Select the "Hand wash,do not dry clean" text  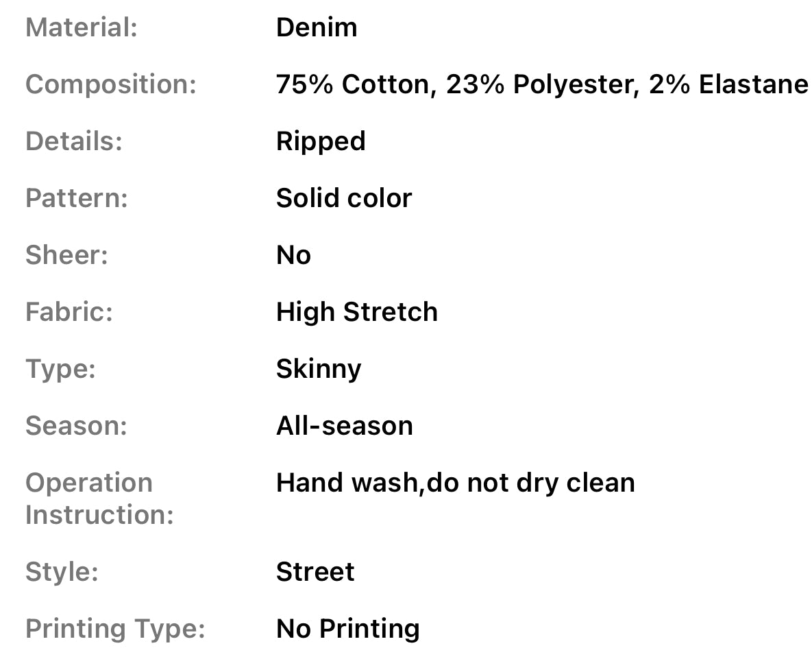click(x=455, y=483)
